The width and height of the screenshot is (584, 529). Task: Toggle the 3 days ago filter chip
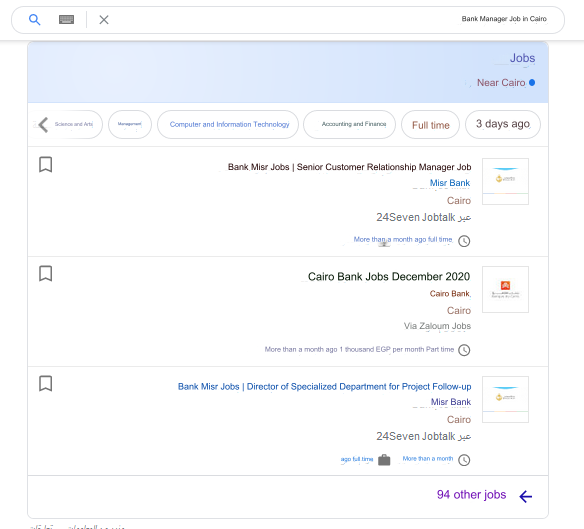[503, 124]
